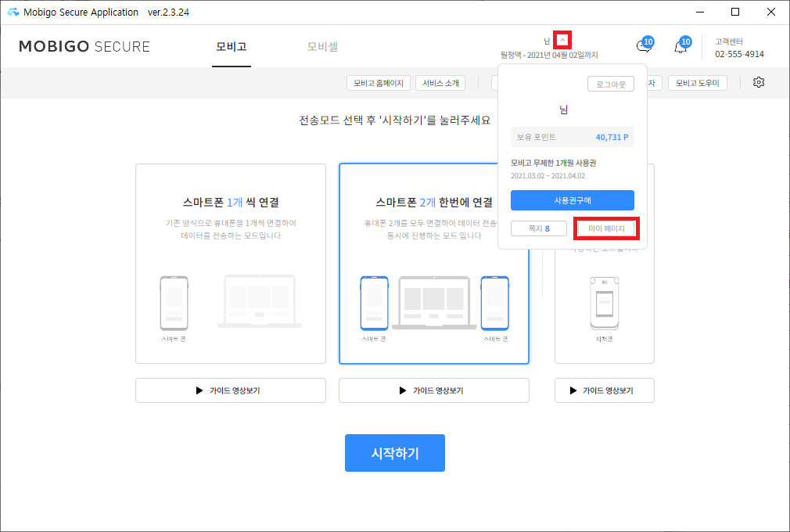The height and width of the screenshot is (532, 790).
Task: Open 마이 페이지
Action: pos(606,228)
